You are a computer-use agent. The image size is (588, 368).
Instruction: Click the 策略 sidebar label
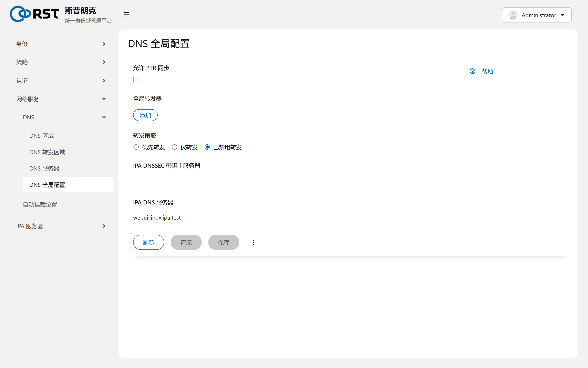(x=22, y=62)
